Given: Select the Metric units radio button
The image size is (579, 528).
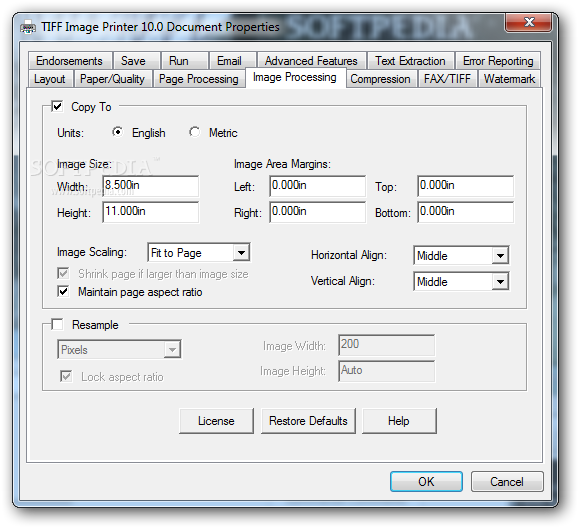Looking at the screenshot, I should pyautogui.click(x=194, y=132).
